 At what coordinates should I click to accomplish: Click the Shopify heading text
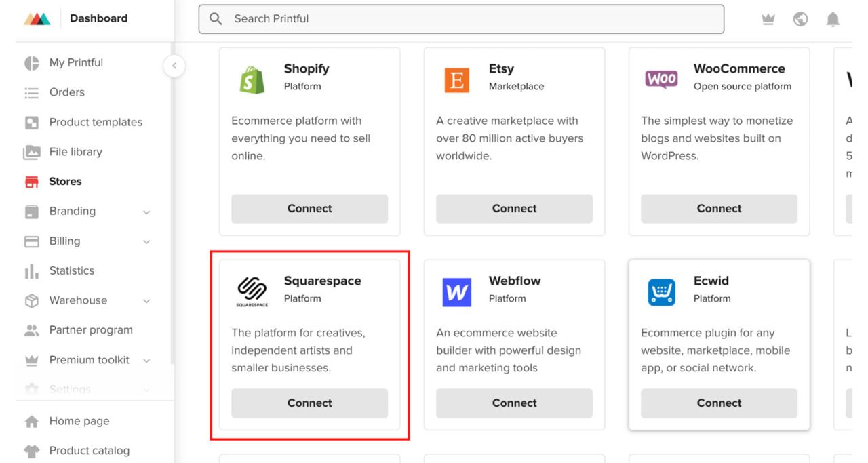pos(307,68)
